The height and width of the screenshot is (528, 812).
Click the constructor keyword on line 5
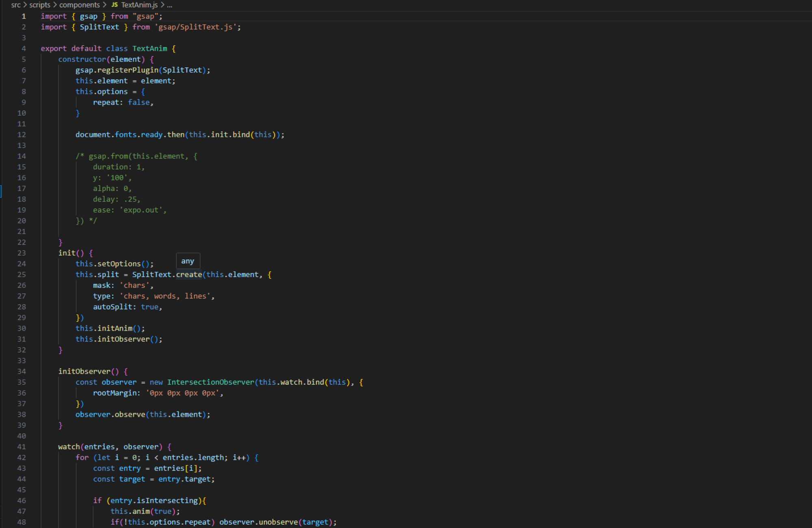82,59
